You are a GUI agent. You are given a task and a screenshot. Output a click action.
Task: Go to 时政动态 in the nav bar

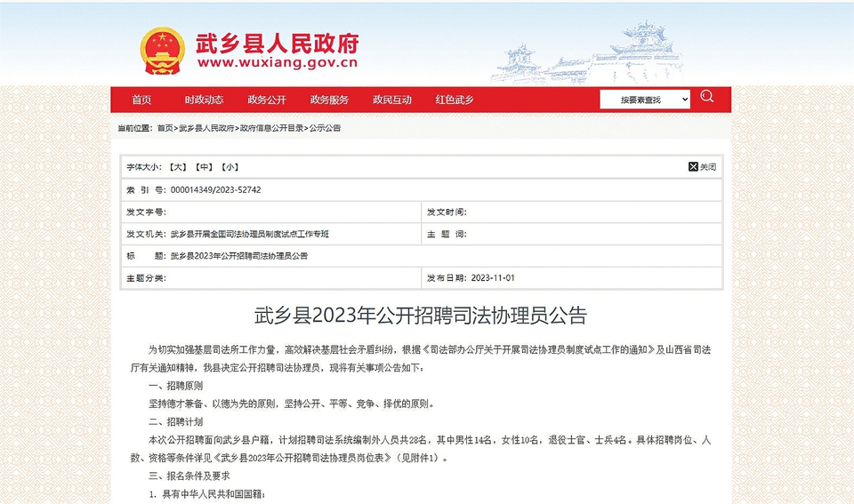click(205, 100)
